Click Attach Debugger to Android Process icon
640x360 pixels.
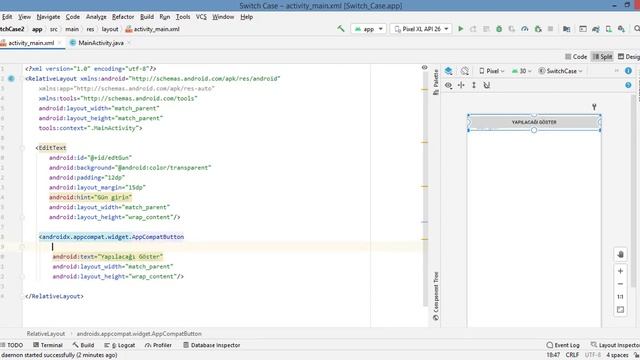[x=538, y=29]
